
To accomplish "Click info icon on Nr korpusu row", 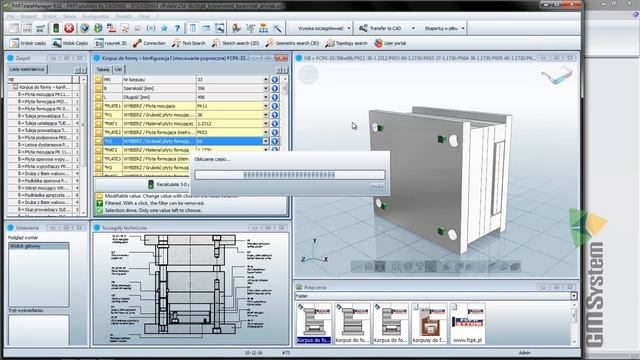I will click(275, 80).
